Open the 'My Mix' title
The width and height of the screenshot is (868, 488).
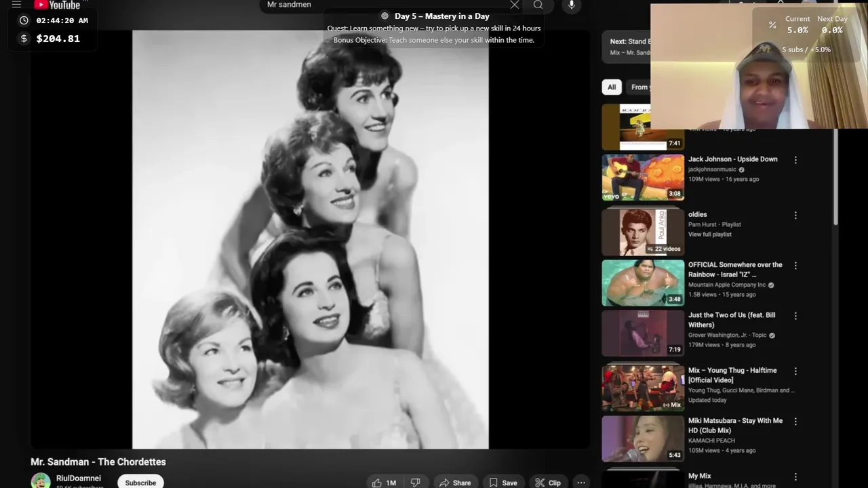tap(699, 476)
